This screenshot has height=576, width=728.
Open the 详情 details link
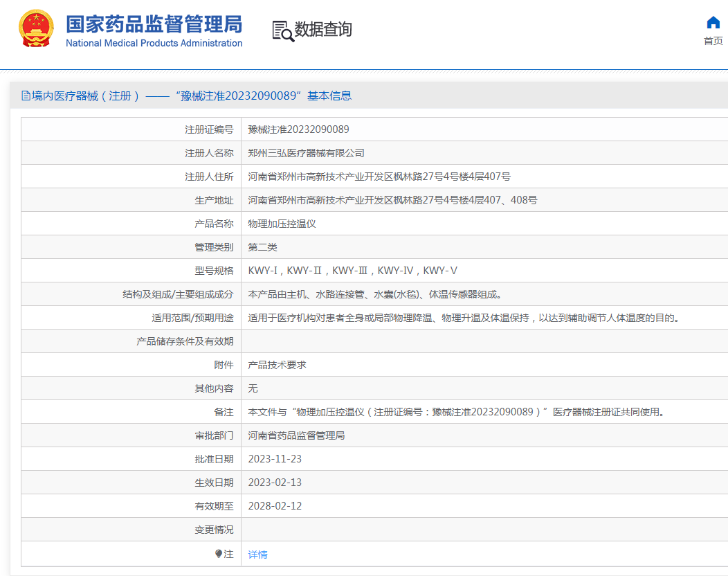[257, 554]
